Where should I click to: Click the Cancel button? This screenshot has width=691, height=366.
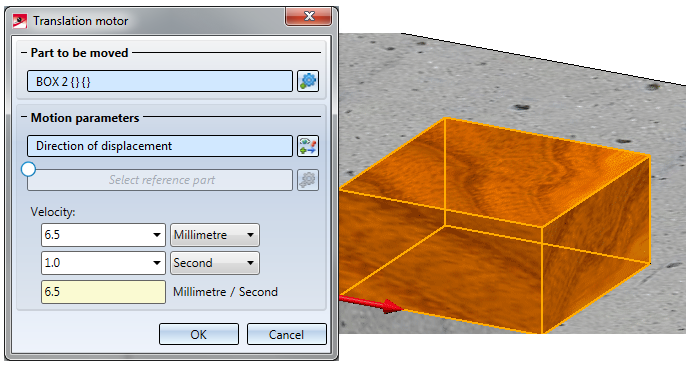(x=286, y=334)
